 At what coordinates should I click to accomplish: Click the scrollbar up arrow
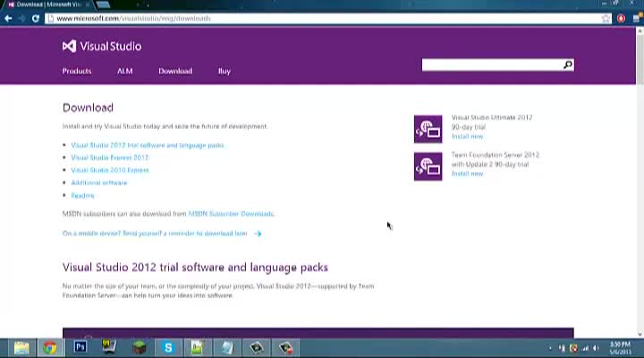[x=640, y=30]
